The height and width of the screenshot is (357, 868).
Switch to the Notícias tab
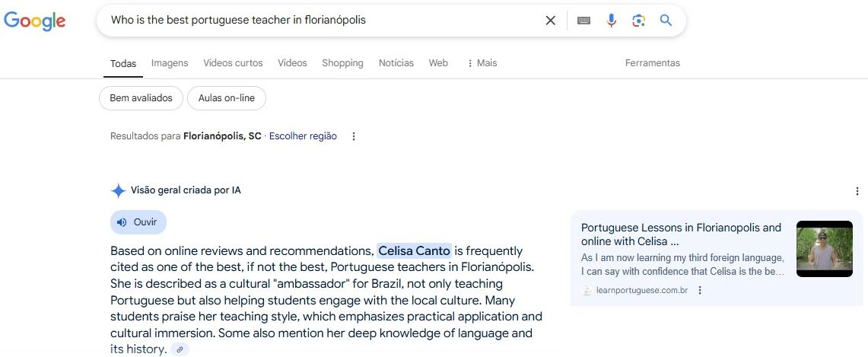coord(396,63)
